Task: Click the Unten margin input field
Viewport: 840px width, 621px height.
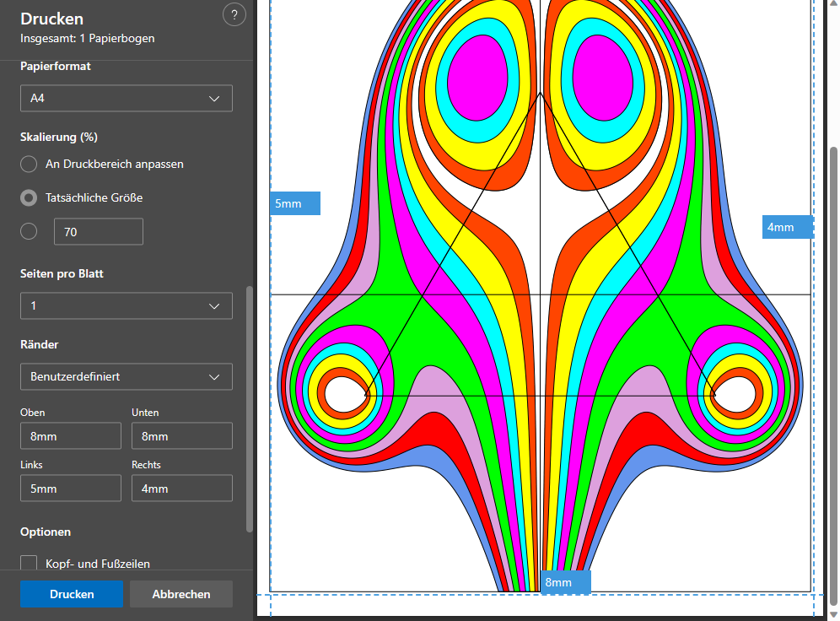Action: pos(182,436)
